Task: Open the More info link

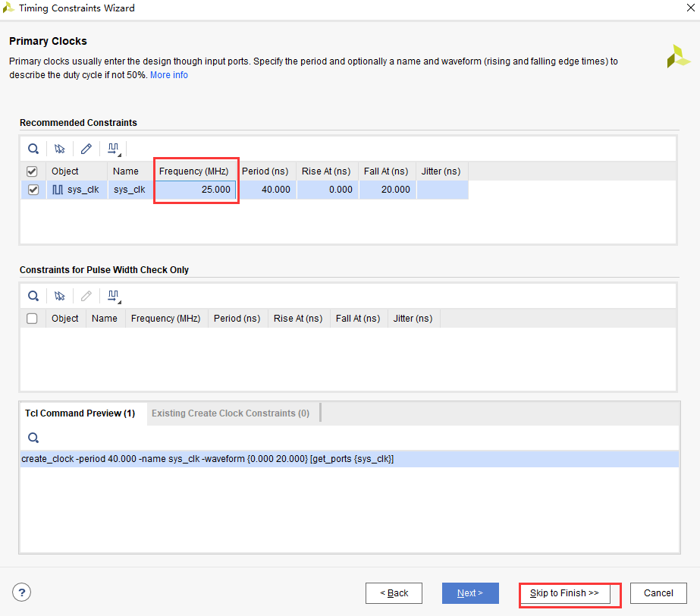Action: point(169,75)
